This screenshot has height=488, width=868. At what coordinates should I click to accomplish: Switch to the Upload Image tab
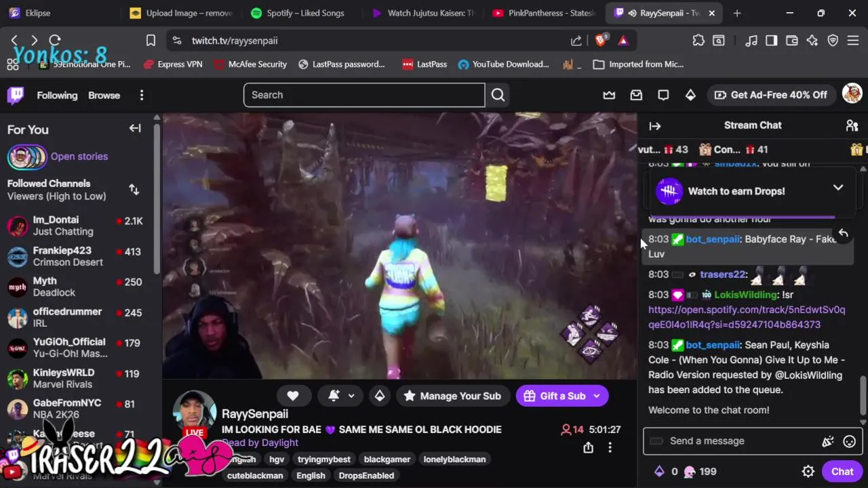click(182, 13)
